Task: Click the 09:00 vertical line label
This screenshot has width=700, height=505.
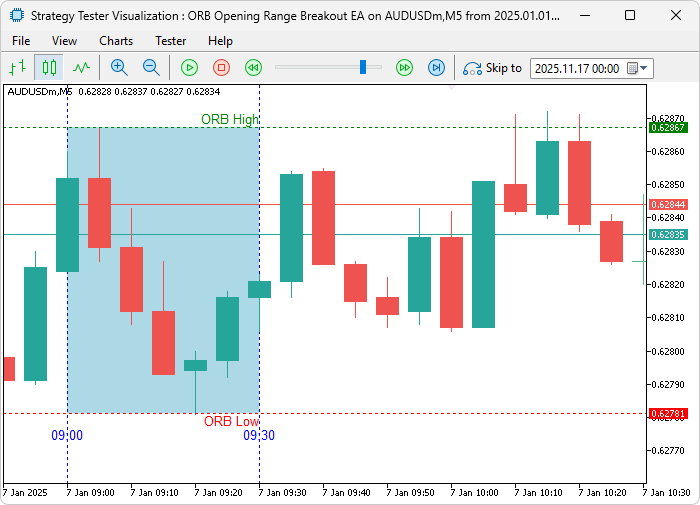Action: [67, 435]
